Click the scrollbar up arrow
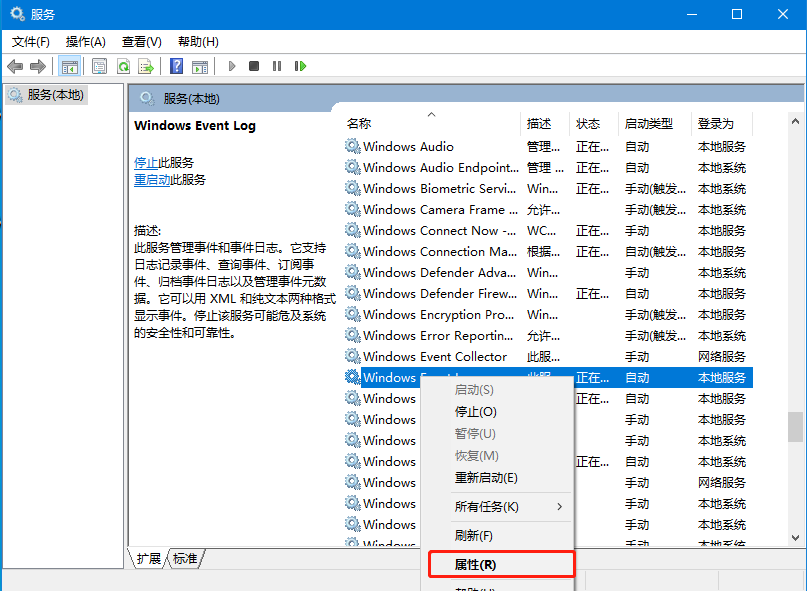Viewport: 807px width, 591px height. 795,121
